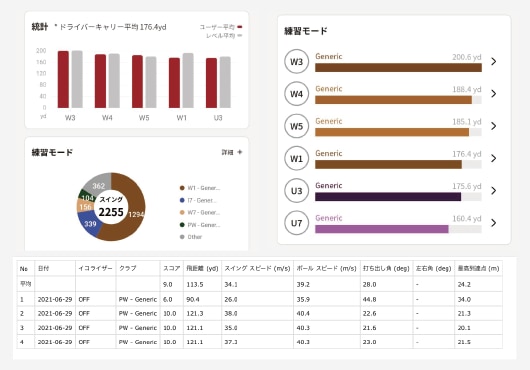Click the 飛距離 (yd) column header
530x370 pixels.
pyautogui.click(x=202, y=269)
